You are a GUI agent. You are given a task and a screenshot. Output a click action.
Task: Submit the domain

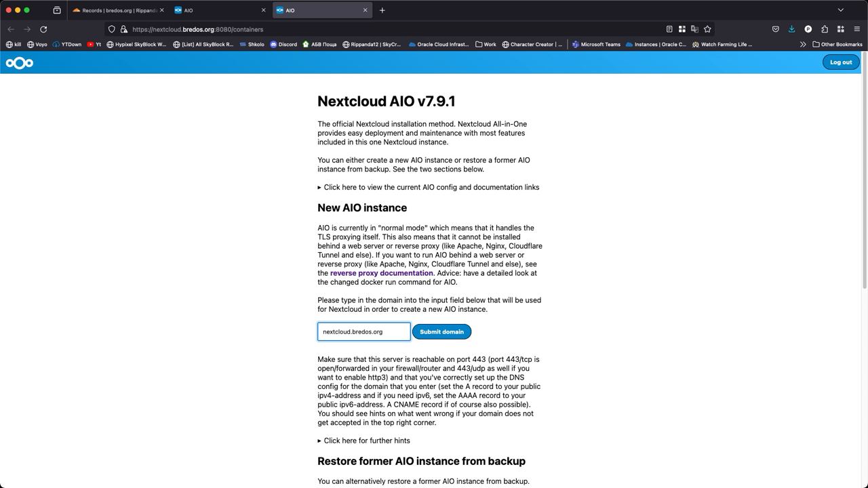coord(441,332)
